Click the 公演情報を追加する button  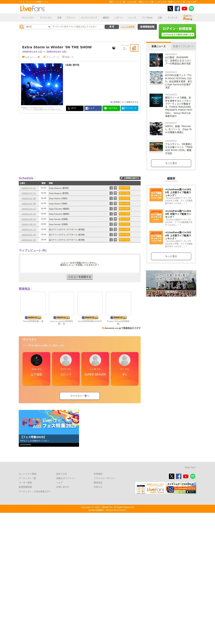(x=130, y=178)
